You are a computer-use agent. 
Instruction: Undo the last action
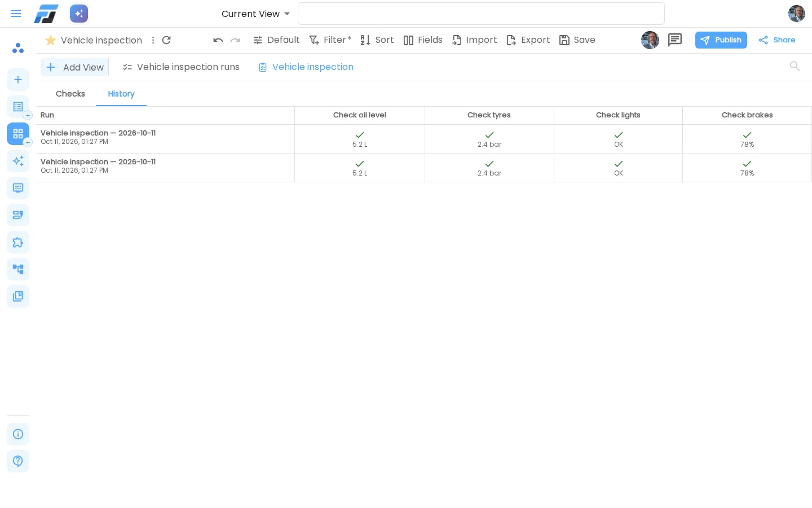point(218,40)
